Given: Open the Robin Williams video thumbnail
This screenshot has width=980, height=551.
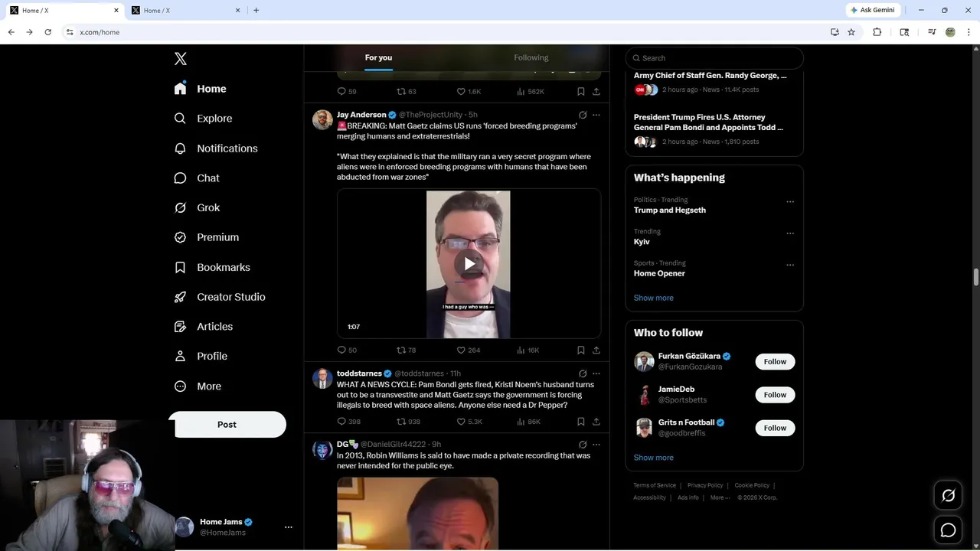Looking at the screenshot, I should [417, 514].
